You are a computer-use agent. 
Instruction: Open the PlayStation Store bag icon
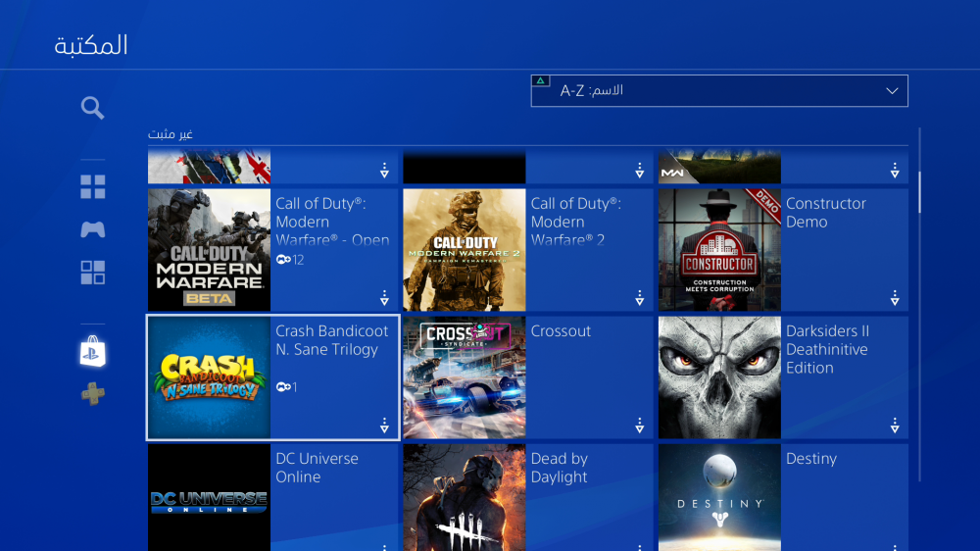(93, 352)
